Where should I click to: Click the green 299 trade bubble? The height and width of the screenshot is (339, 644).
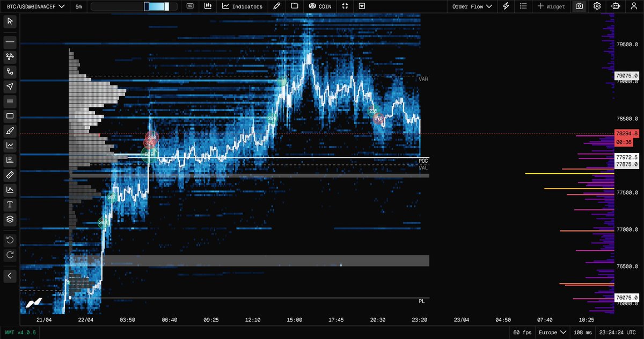[272, 119]
